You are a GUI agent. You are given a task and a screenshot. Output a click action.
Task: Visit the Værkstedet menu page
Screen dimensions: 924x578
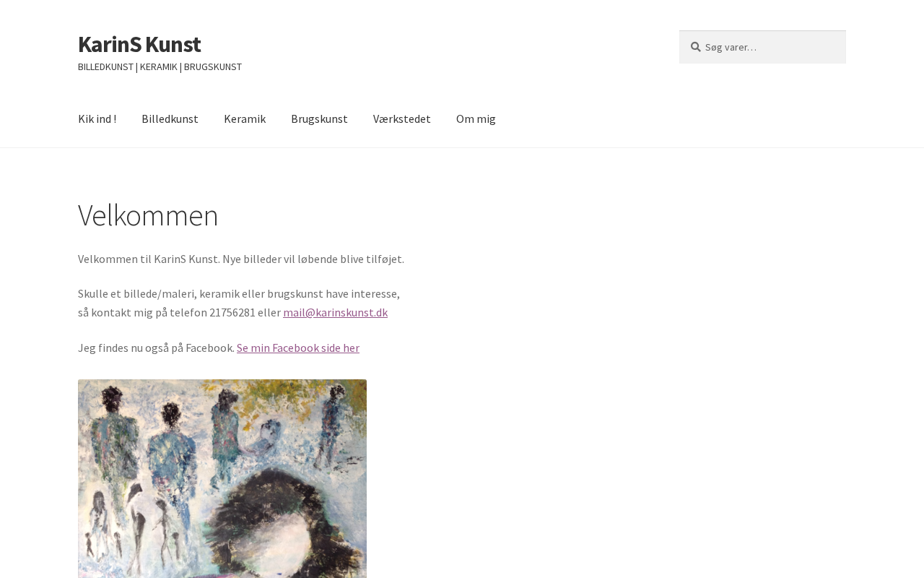401,118
